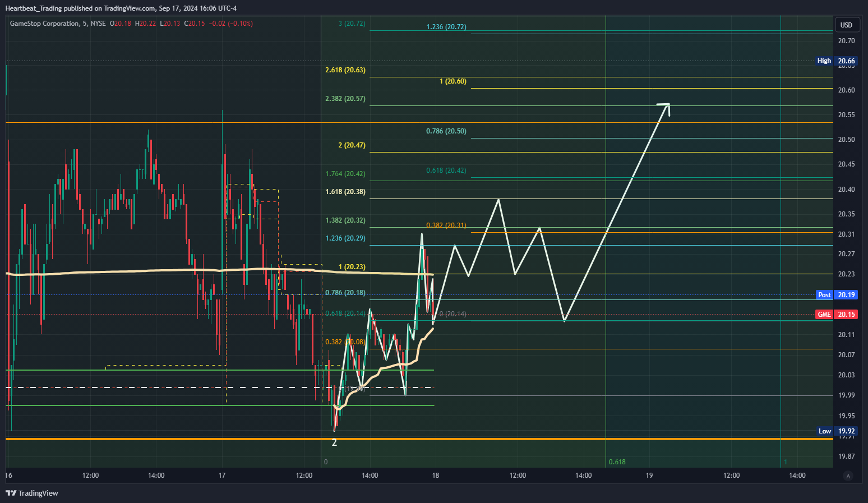
Task: Click the published-by Heartbeat_Trading header text
Action: (121, 8)
